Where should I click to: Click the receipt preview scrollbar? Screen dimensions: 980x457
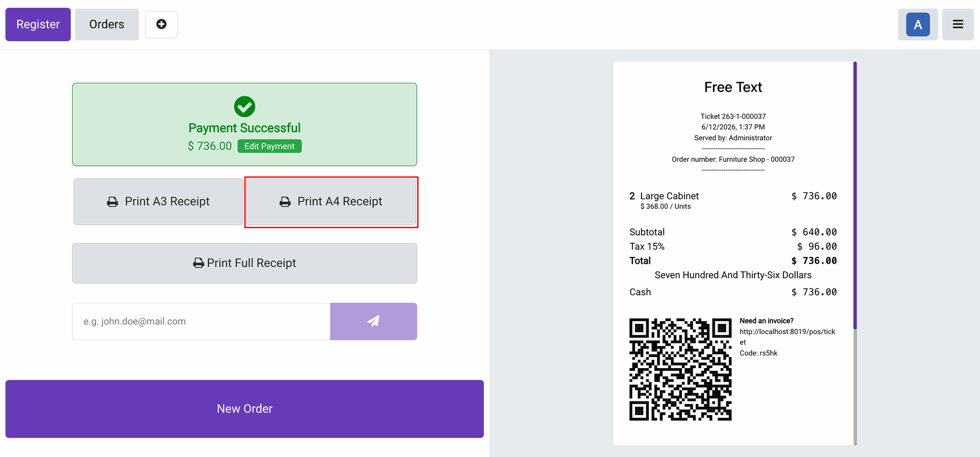855,196
